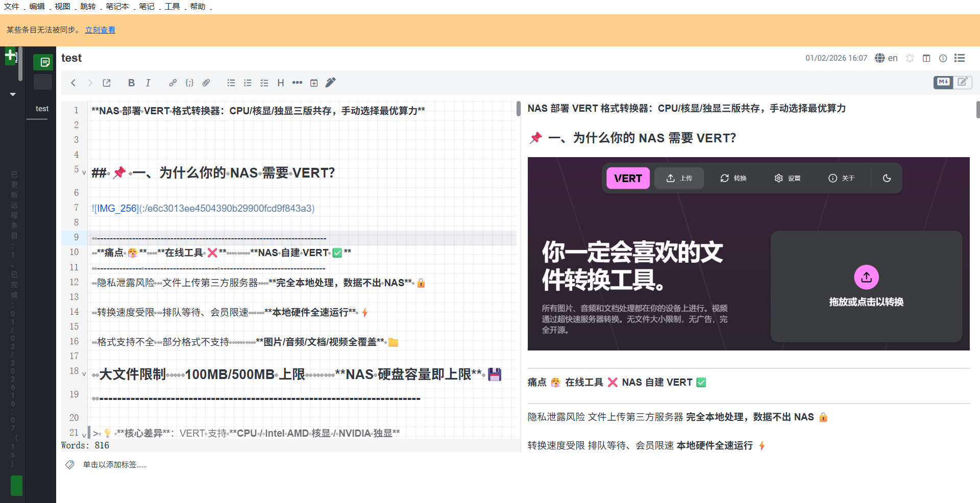The image size is (980, 503).
Task: Click the two-pane editor layout icon
Action: coord(926,58)
